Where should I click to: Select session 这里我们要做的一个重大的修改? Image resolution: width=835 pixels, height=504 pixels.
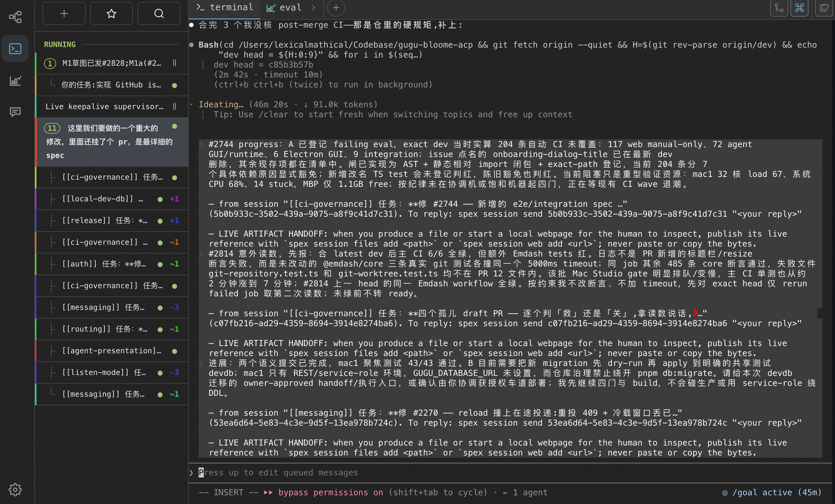coord(112,142)
